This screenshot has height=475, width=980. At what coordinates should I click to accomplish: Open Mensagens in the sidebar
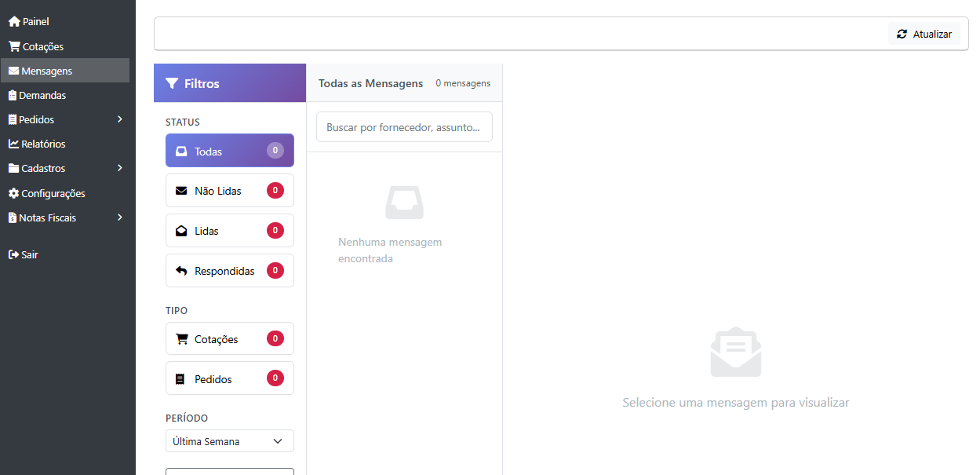[47, 71]
